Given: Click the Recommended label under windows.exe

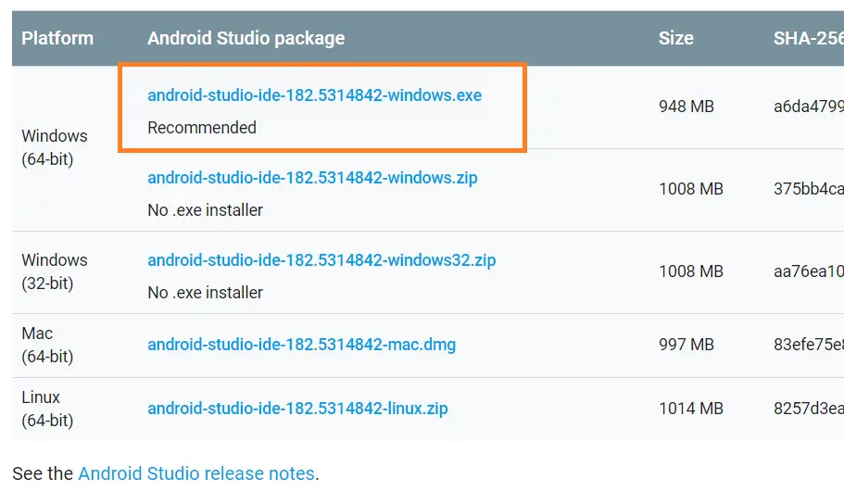Looking at the screenshot, I should click(x=202, y=128).
